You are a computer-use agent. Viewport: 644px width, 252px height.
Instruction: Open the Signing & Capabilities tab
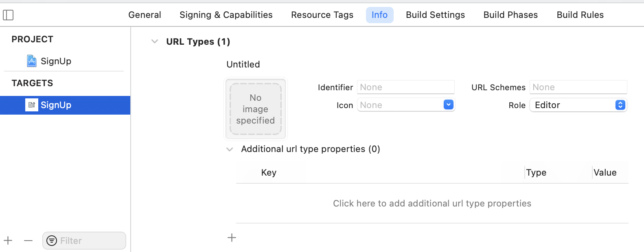pyautogui.click(x=226, y=15)
